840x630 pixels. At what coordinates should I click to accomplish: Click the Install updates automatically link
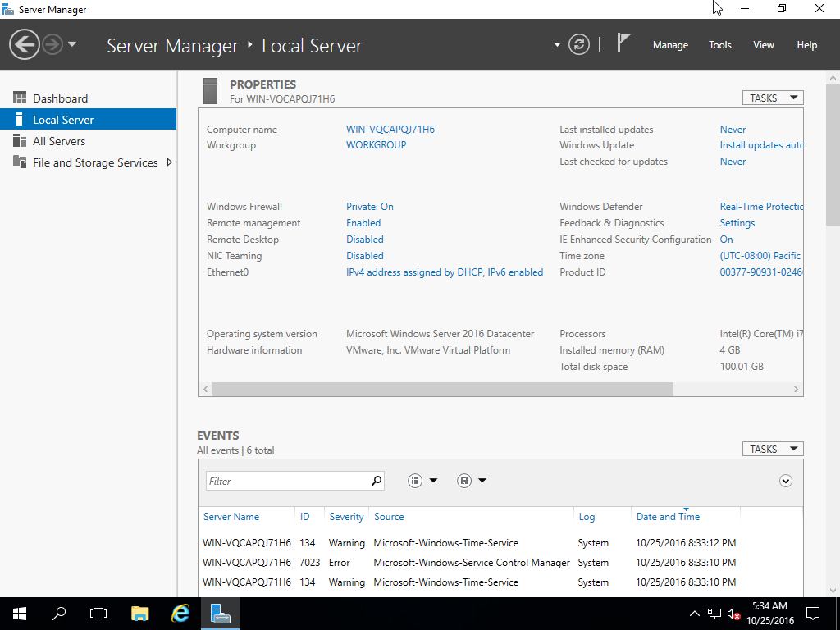point(761,144)
